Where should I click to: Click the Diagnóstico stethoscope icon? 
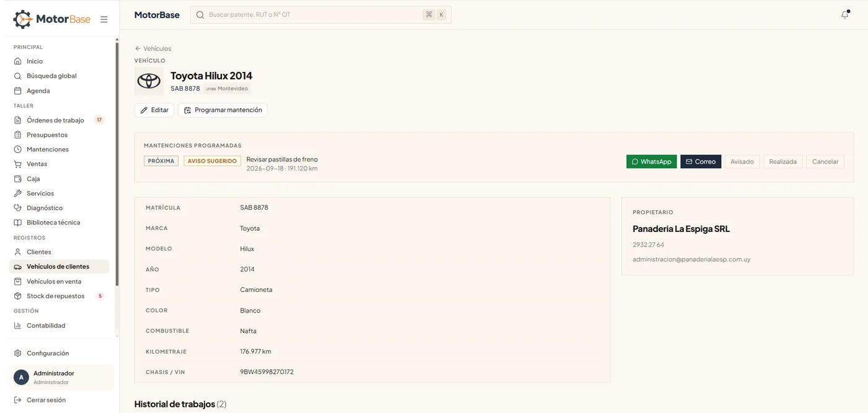coord(18,208)
